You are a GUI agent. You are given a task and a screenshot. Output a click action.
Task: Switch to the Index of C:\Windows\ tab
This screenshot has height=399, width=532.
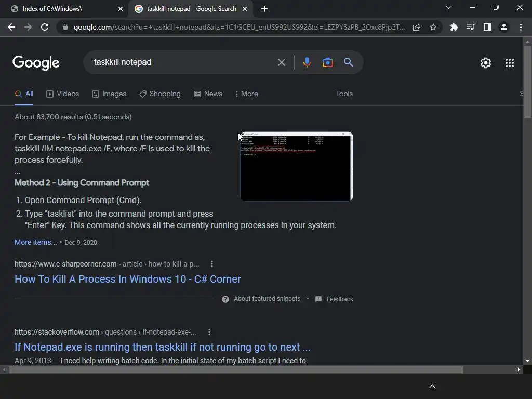tap(64, 9)
